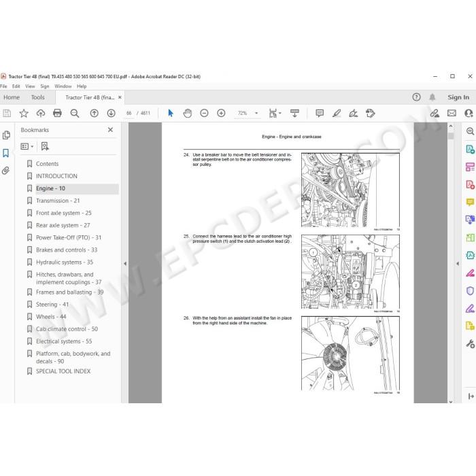The image size is (476, 476).
Task: Activate the Selection arrow tool
Action: (171, 114)
